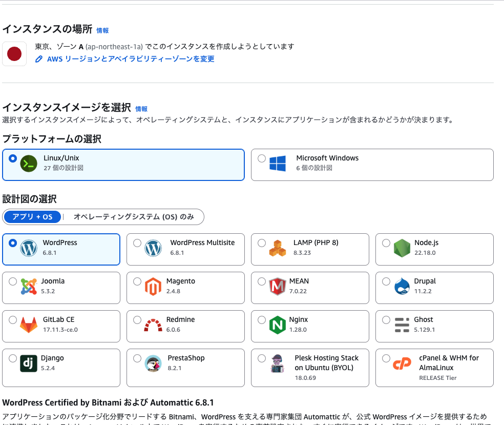Click the Magento logo icon
This screenshot has width=504, height=425.
pyautogui.click(x=153, y=287)
